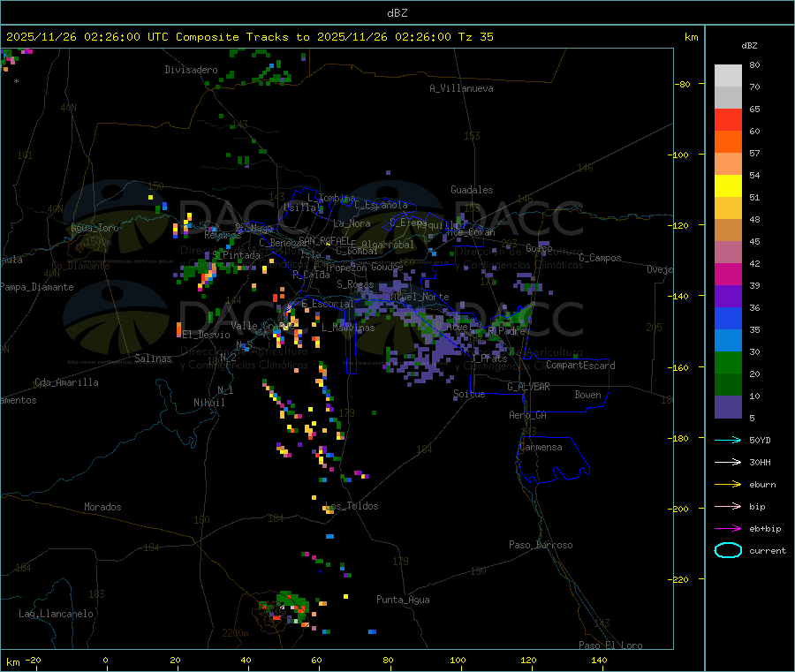795x672 pixels.
Task: Click the Morados place label
Action: [x=102, y=507]
